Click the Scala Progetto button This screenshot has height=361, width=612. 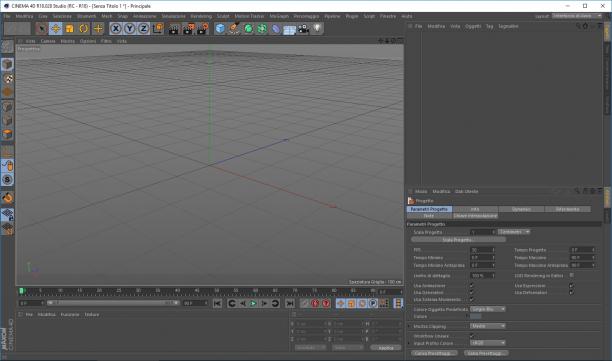pyautogui.click(x=458, y=240)
